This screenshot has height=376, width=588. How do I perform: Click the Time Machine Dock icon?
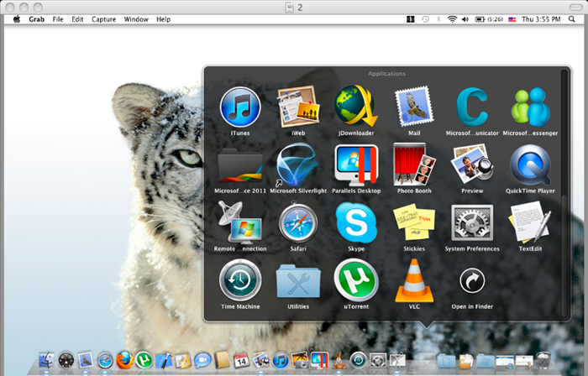(358, 361)
